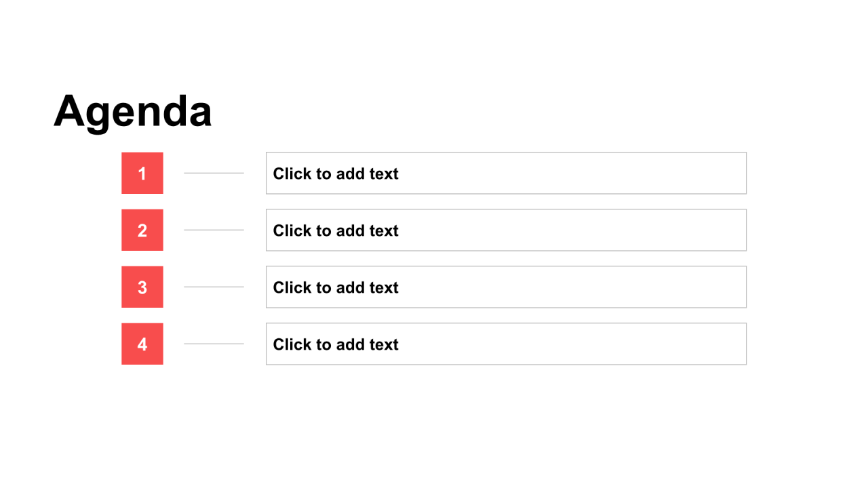The width and height of the screenshot is (868, 488).
Task: Click the white numeral 4 in its square
Action: coord(142,344)
